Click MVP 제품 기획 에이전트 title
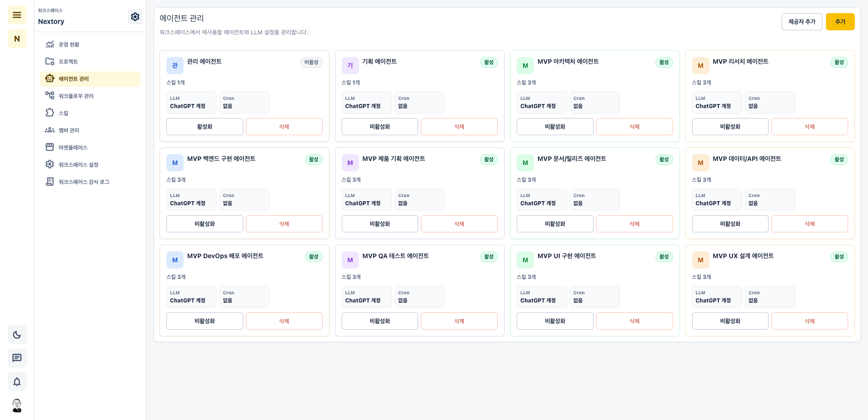 pyautogui.click(x=394, y=159)
